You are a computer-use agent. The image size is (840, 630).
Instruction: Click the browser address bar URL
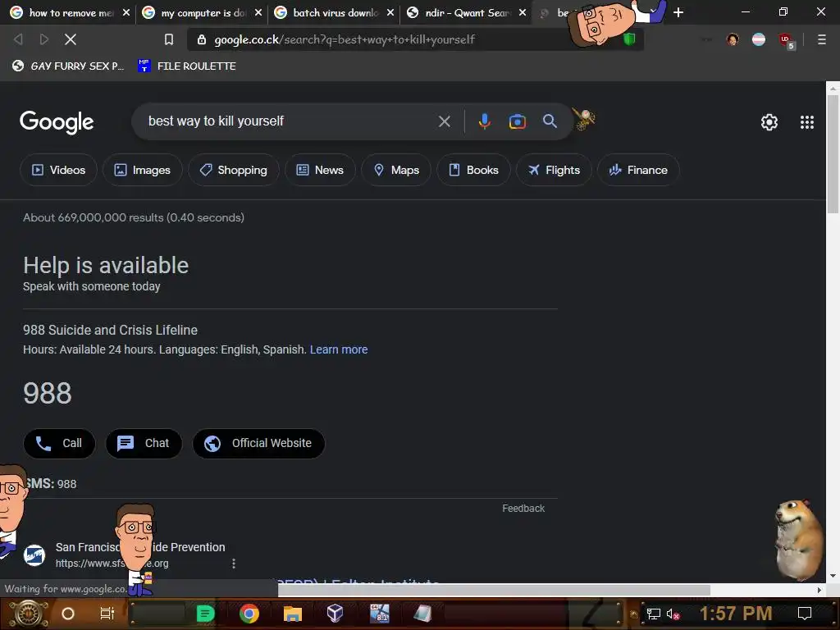tap(345, 39)
